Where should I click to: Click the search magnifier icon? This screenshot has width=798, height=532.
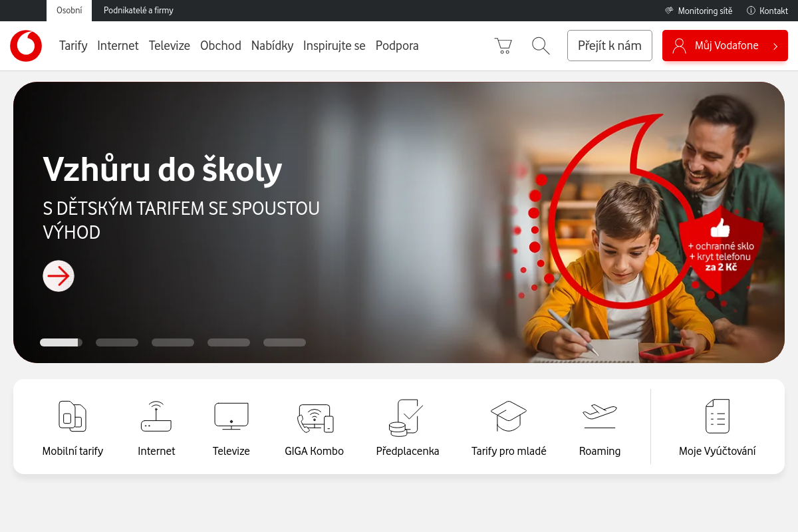point(541,46)
